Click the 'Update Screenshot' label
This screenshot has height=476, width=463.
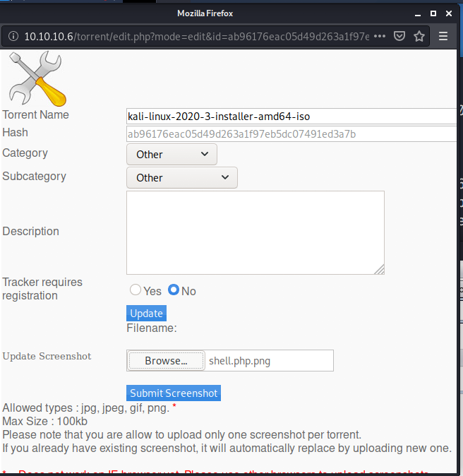[x=47, y=356]
